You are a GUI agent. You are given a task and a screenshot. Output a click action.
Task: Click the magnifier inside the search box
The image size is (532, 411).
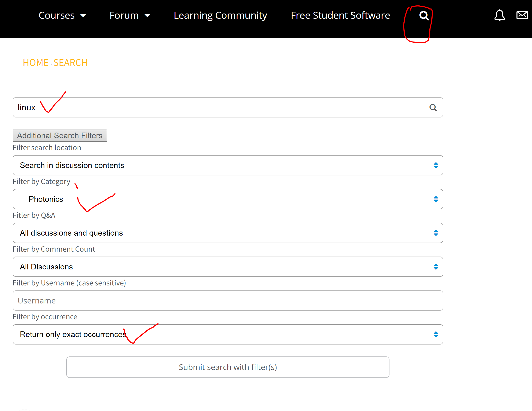pyautogui.click(x=433, y=107)
